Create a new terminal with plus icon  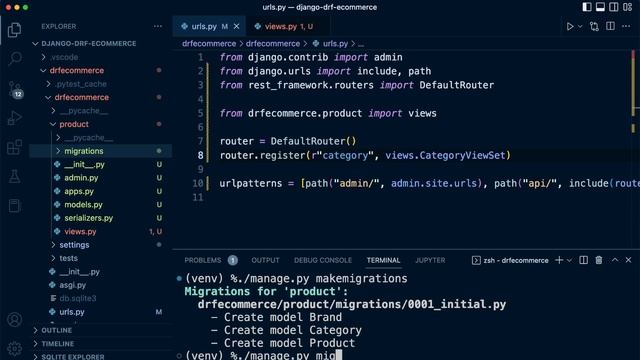[x=559, y=260]
